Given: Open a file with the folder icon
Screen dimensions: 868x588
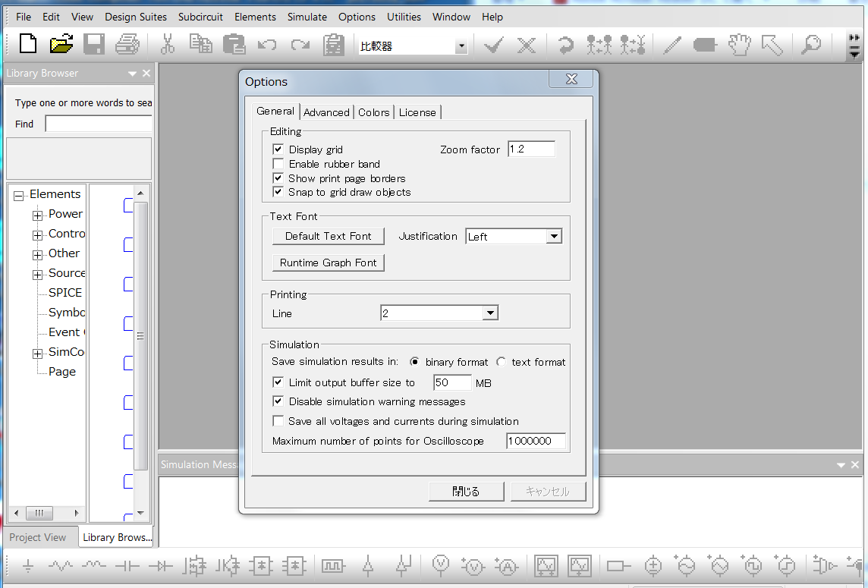Looking at the screenshot, I should pos(61,45).
